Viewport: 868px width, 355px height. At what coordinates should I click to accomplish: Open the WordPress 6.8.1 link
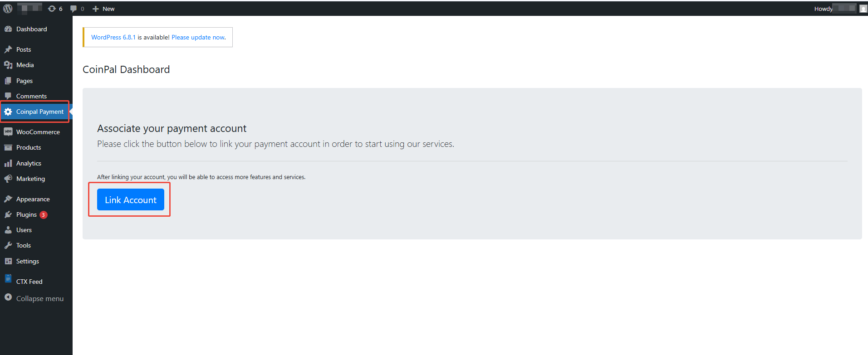pyautogui.click(x=113, y=37)
